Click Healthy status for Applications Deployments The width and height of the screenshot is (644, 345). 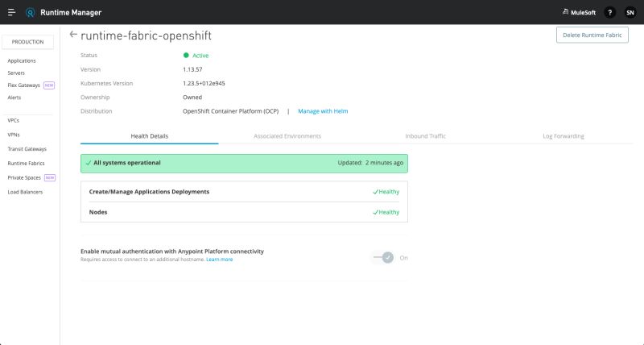(x=386, y=192)
